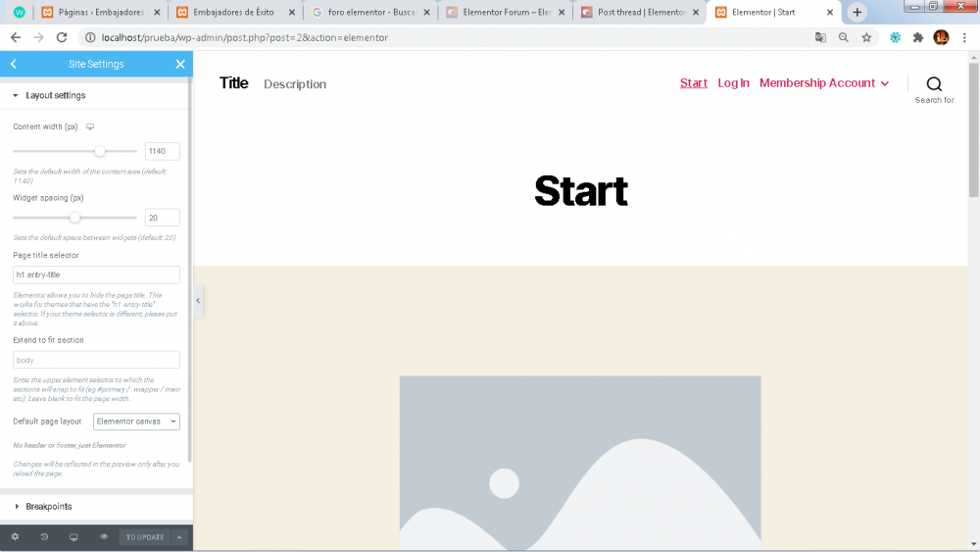Click the localhost URL address bar
This screenshot has width=980, height=552.
(245, 37)
